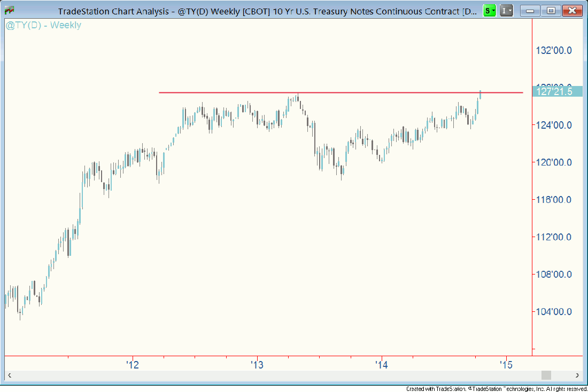Open the gray I interval-link dropdown

point(506,10)
